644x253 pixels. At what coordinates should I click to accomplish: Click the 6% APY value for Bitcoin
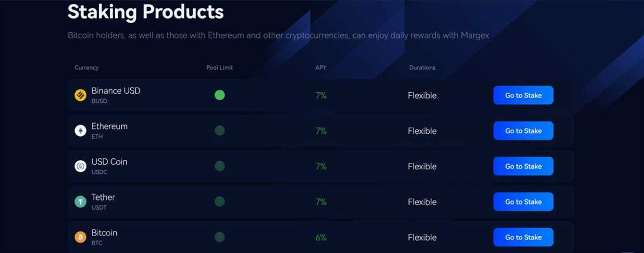click(321, 237)
